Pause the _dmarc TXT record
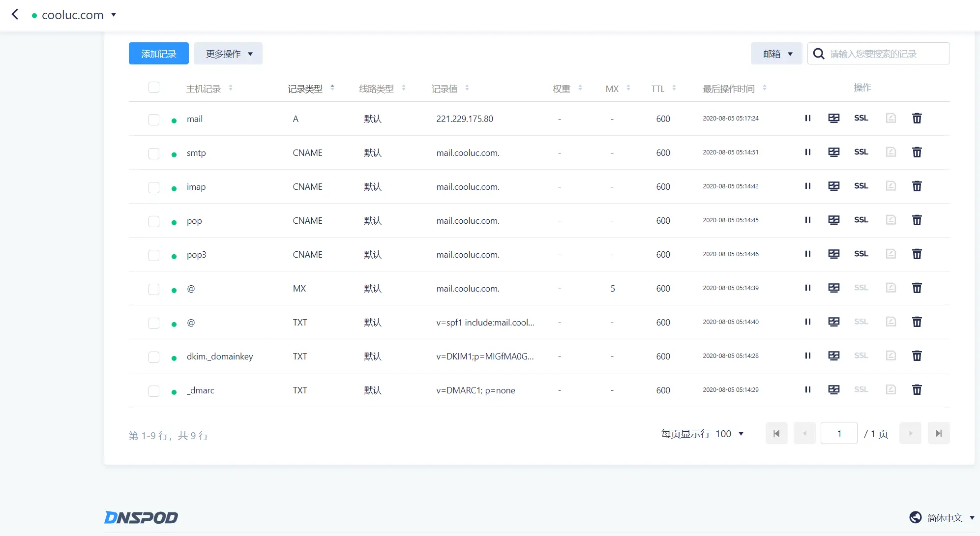The width and height of the screenshot is (980, 536). coord(807,389)
